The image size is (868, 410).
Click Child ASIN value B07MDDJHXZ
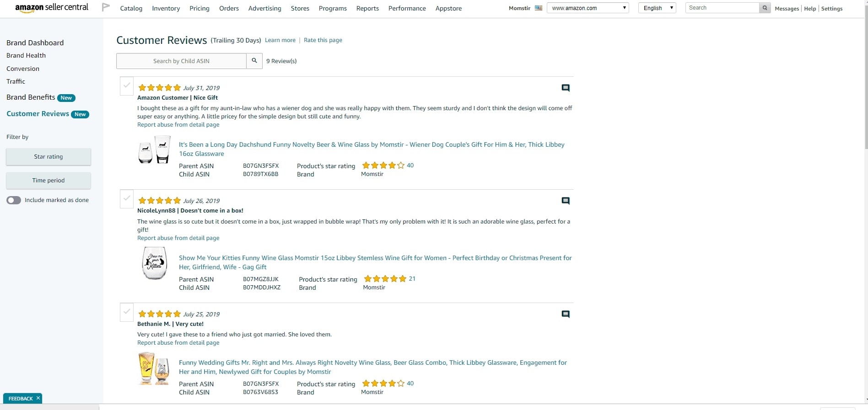pos(262,288)
